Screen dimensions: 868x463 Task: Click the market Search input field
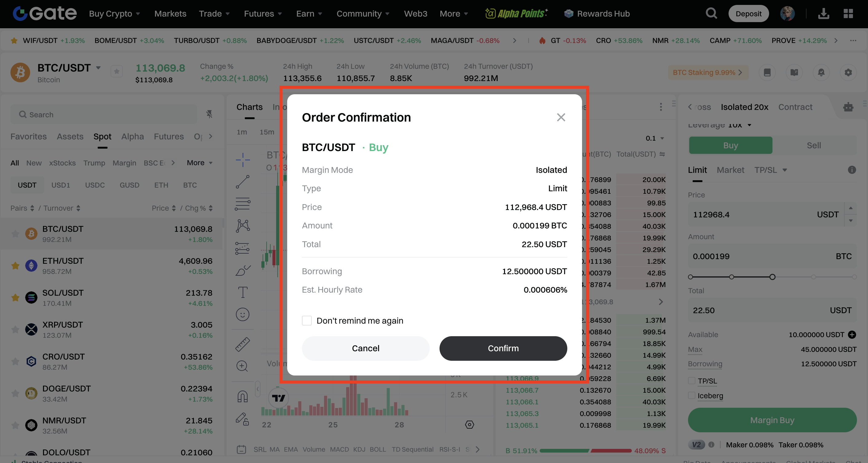click(108, 115)
